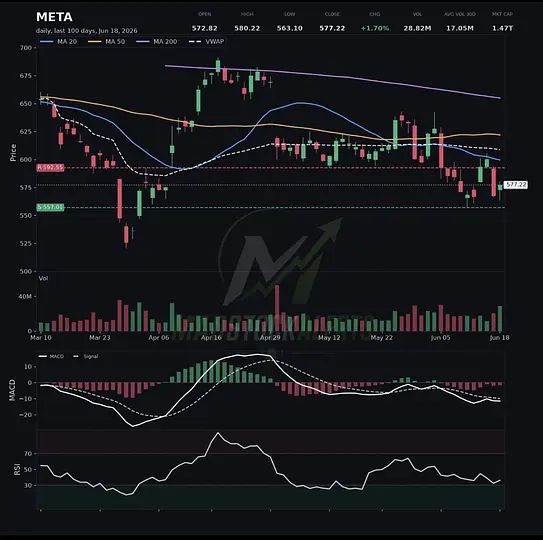Click the VOL header label
The image size is (543, 540).
point(417,14)
